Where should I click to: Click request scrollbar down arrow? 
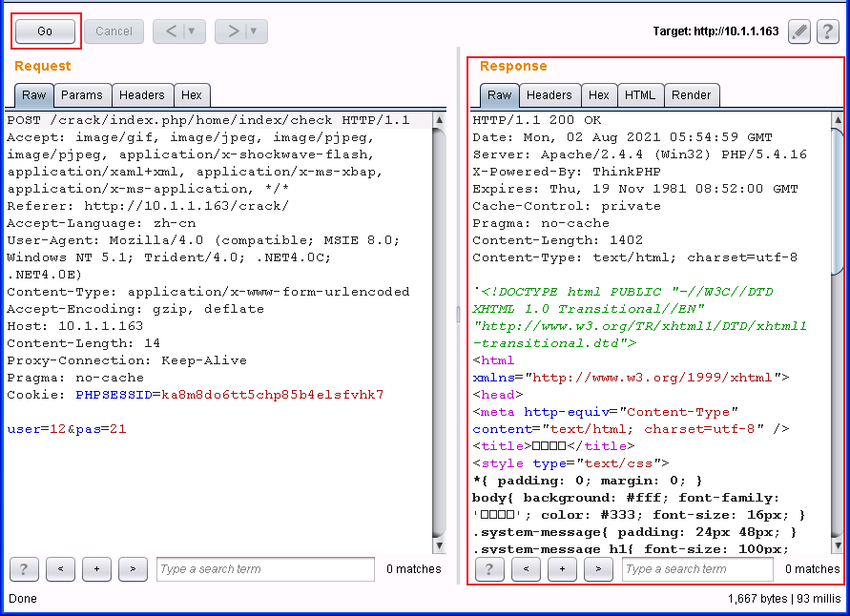[439, 545]
